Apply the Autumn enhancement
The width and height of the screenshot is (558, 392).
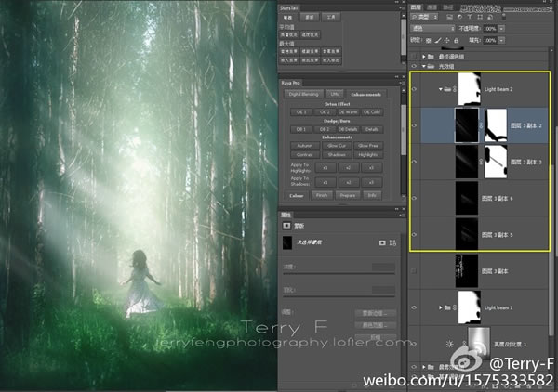coord(305,146)
